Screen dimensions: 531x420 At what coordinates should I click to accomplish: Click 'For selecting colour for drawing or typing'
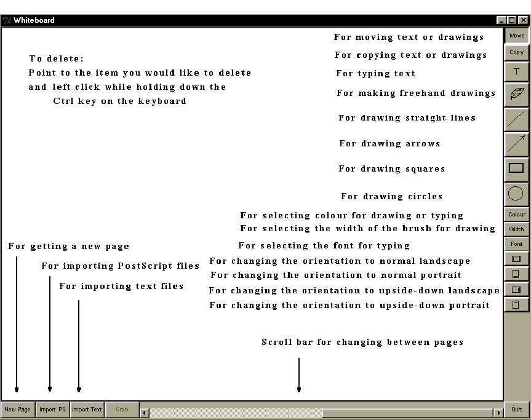tap(351, 216)
